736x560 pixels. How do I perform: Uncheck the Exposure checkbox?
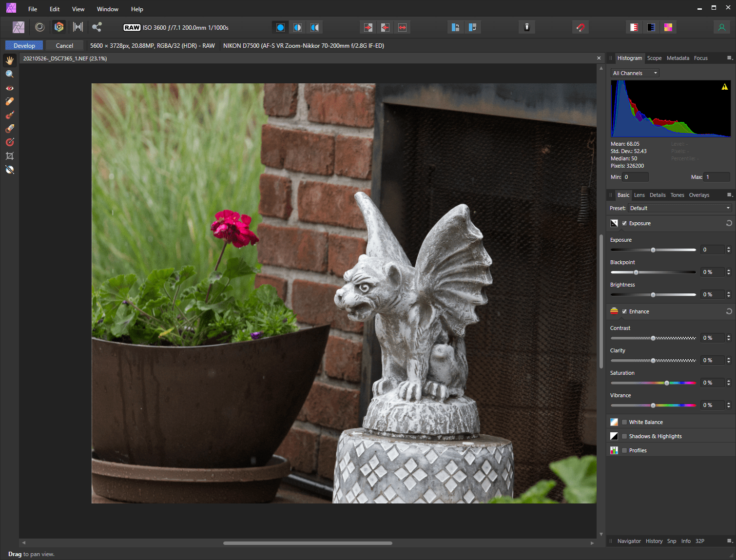point(624,223)
